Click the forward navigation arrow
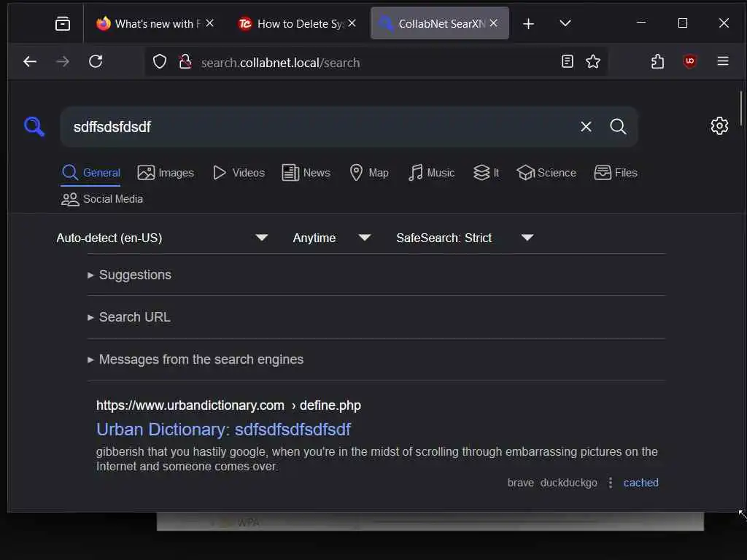The height and width of the screenshot is (560, 747). point(63,61)
